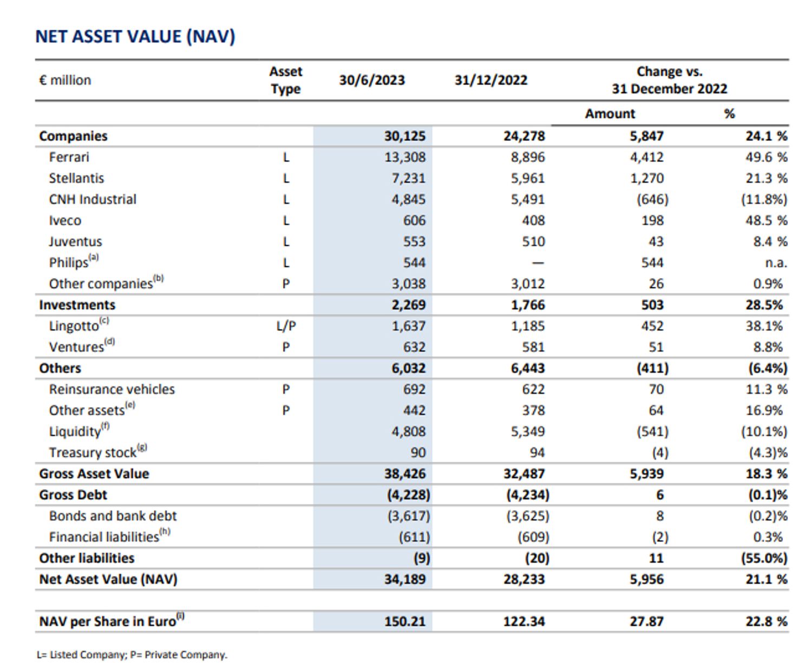The height and width of the screenshot is (663, 812).
Task: Select Liquidity value 4,808
Action: [x=409, y=431]
